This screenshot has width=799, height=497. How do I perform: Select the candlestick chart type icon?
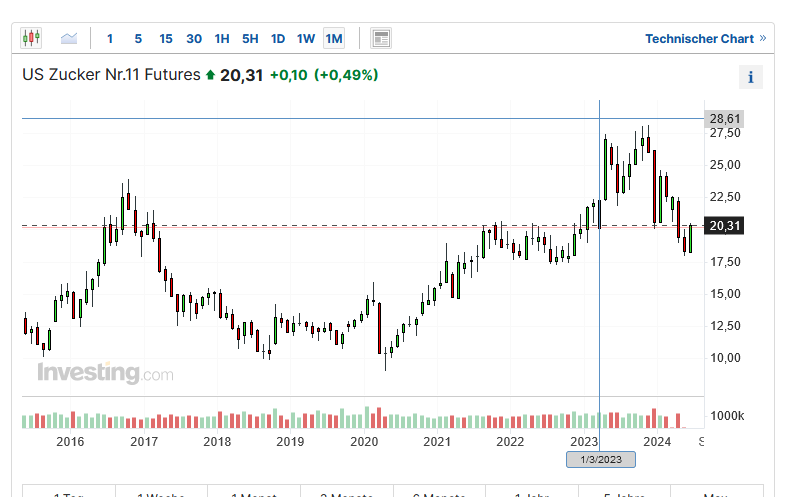[x=31, y=39]
